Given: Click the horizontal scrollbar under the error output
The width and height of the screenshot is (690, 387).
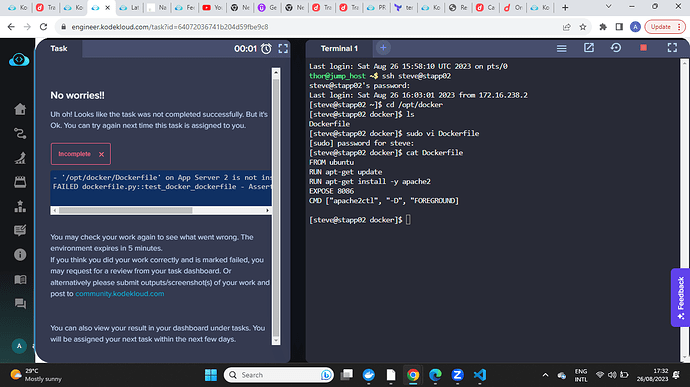Looking at the screenshot, I should [x=126, y=210].
